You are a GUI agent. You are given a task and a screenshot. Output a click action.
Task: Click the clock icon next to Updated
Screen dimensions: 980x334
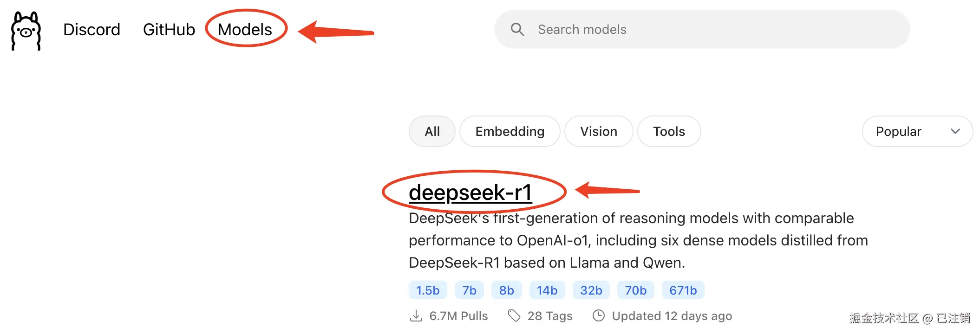tap(599, 316)
